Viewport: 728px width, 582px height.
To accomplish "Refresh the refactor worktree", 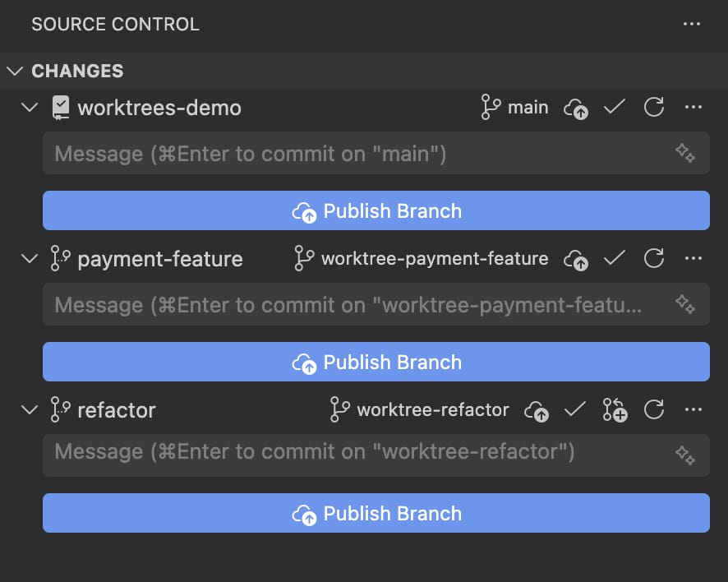I will pos(654,409).
